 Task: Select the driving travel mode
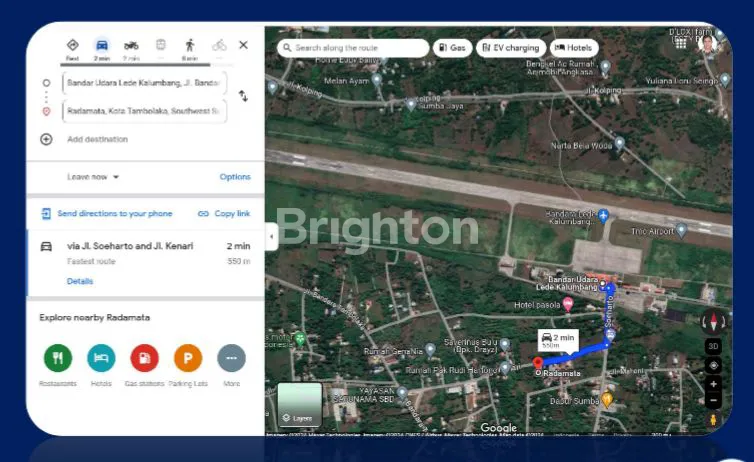click(101, 46)
